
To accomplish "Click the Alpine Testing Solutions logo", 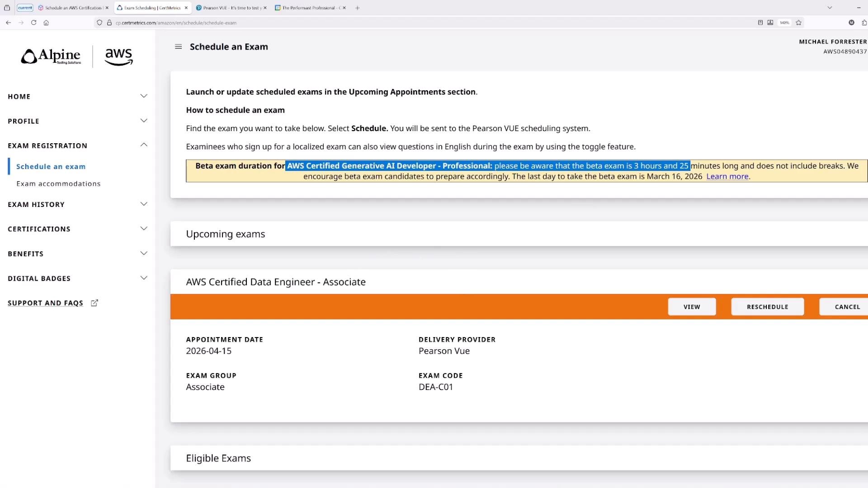I will pyautogui.click(x=51, y=56).
